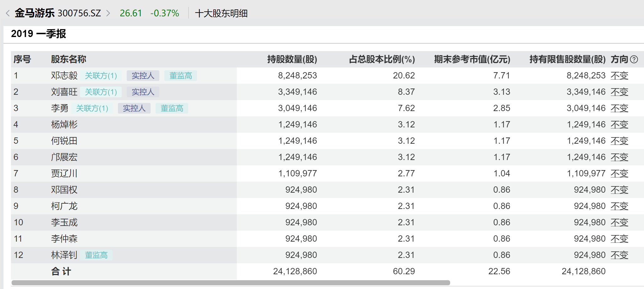
Task: Click 实控人 tag next to 刘喜旺
Action: point(143,92)
